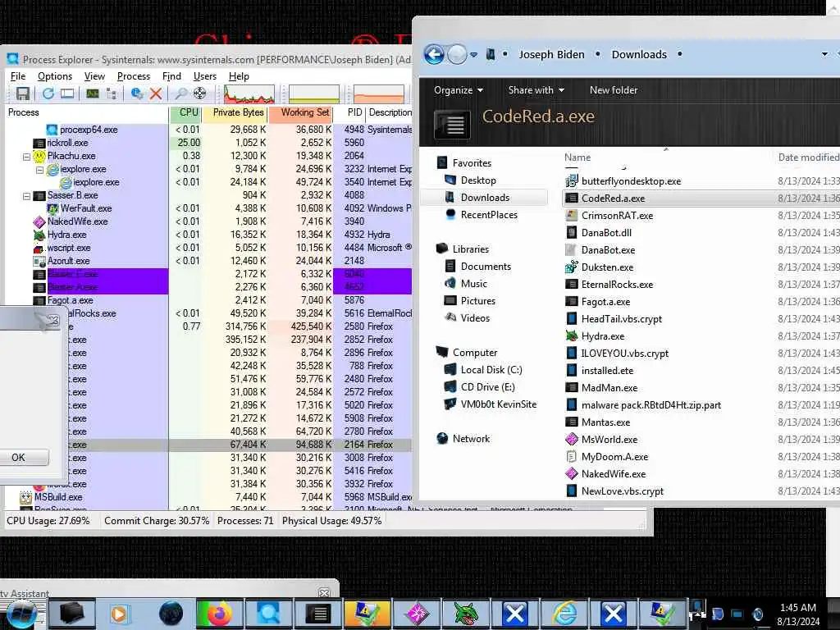The image size is (840, 630).
Task: Open the Windows Start button
Action: (x=21, y=615)
